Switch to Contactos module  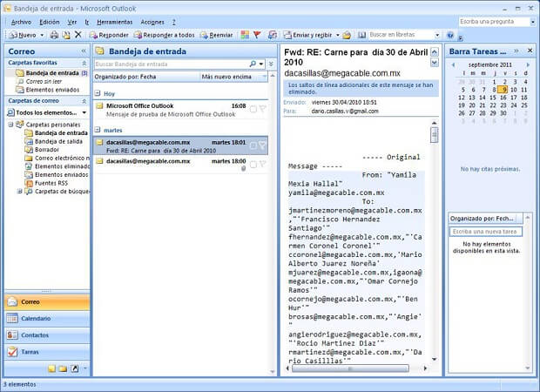pyautogui.click(x=47, y=335)
